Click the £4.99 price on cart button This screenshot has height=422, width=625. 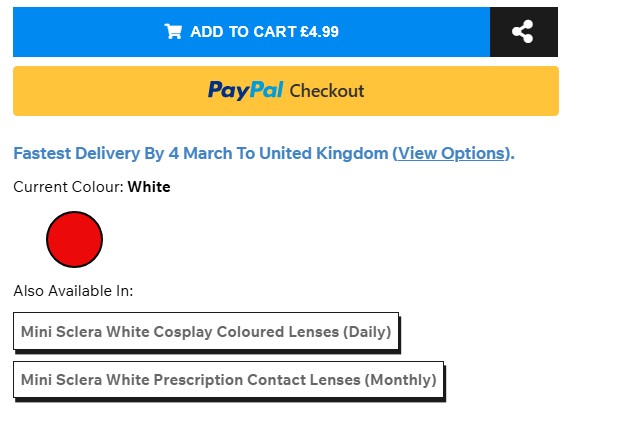[x=319, y=32]
